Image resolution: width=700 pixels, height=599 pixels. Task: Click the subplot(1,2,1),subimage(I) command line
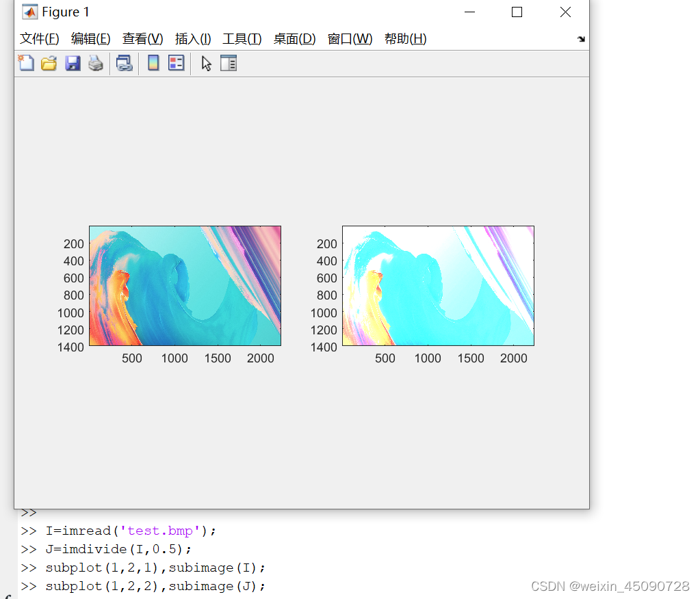(155, 568)
